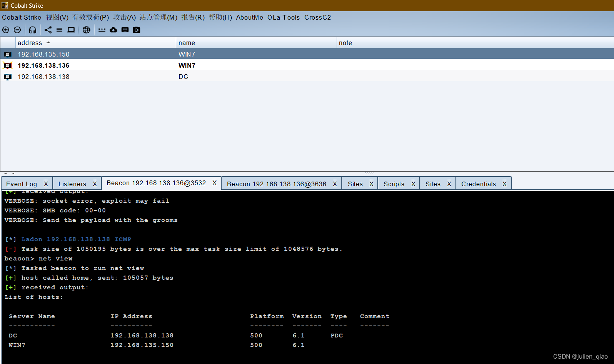The width and height of the screenshot is (614, 364).
Task: Sort by the note column header
Action: click(x=475, y=43)
